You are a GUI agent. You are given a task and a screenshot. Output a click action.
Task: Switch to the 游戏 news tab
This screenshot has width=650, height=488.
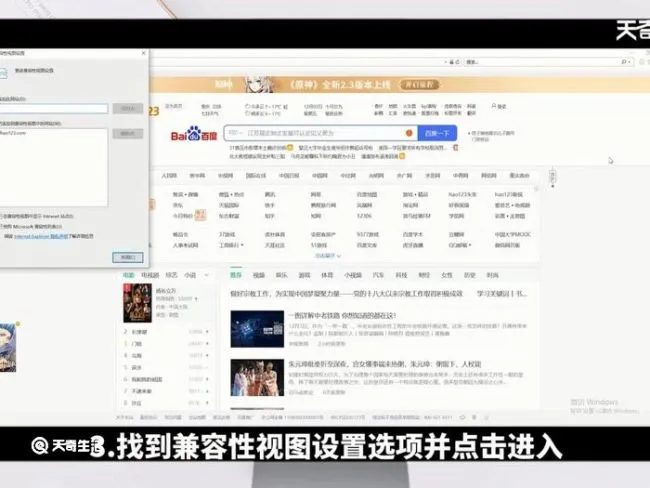pos(304,275)
